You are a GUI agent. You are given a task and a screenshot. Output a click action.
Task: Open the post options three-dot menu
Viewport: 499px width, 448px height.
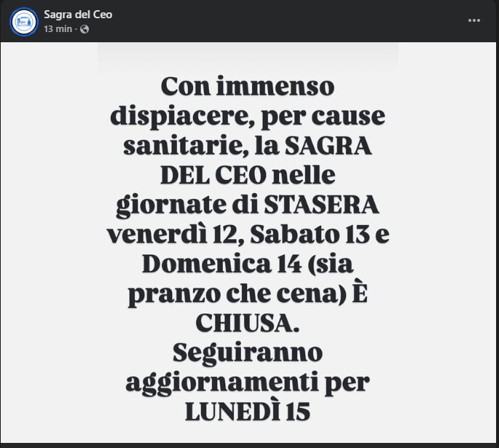click(474, 20)
